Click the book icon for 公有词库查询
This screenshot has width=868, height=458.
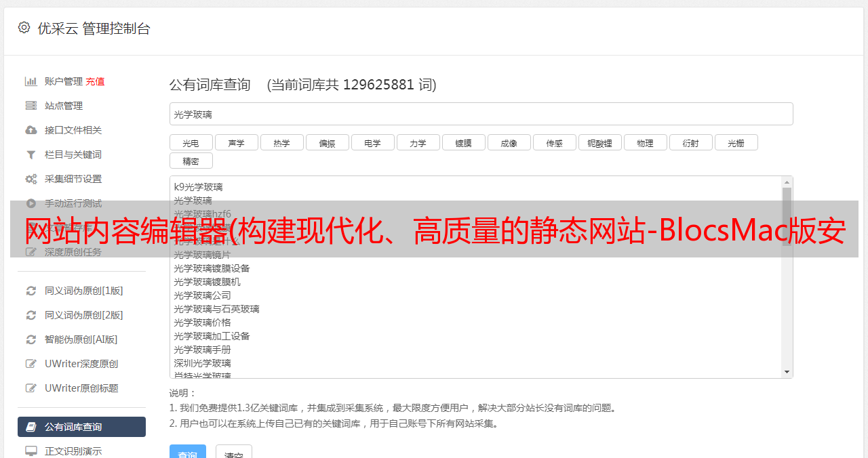pos(31,427)
